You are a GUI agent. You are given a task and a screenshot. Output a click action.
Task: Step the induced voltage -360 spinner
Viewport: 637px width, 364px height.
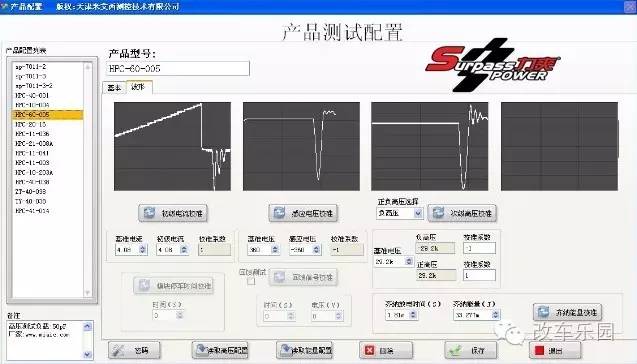(x=316, y=249)
